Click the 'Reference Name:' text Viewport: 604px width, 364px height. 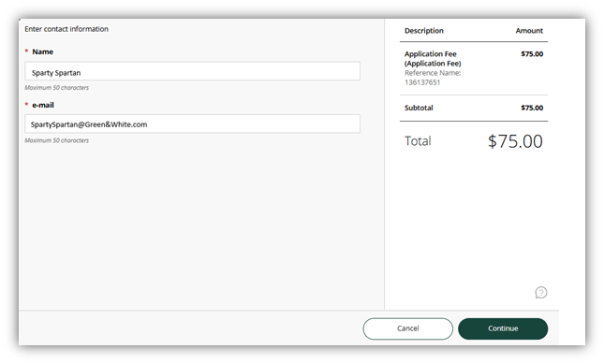(x=433, y=73)
